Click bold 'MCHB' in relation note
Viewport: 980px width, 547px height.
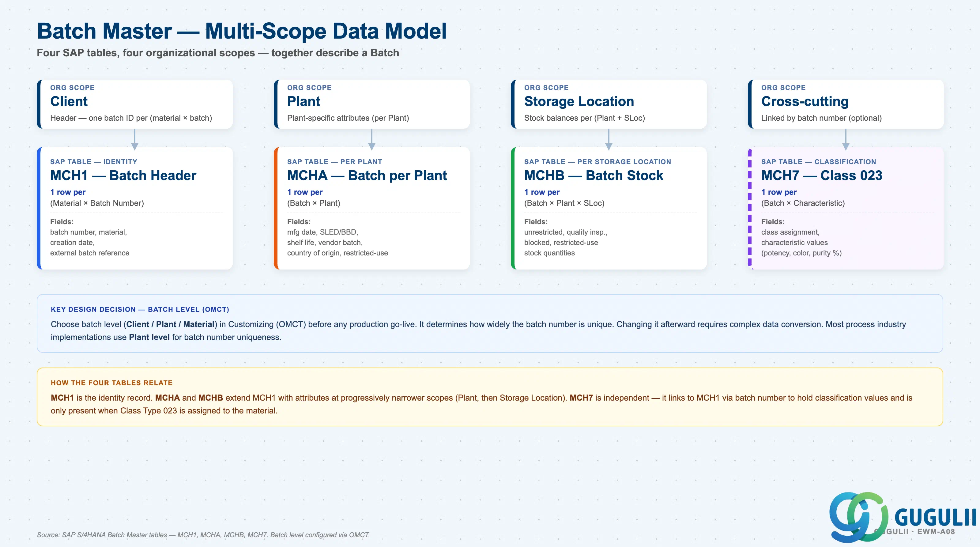tap(210, 398)
